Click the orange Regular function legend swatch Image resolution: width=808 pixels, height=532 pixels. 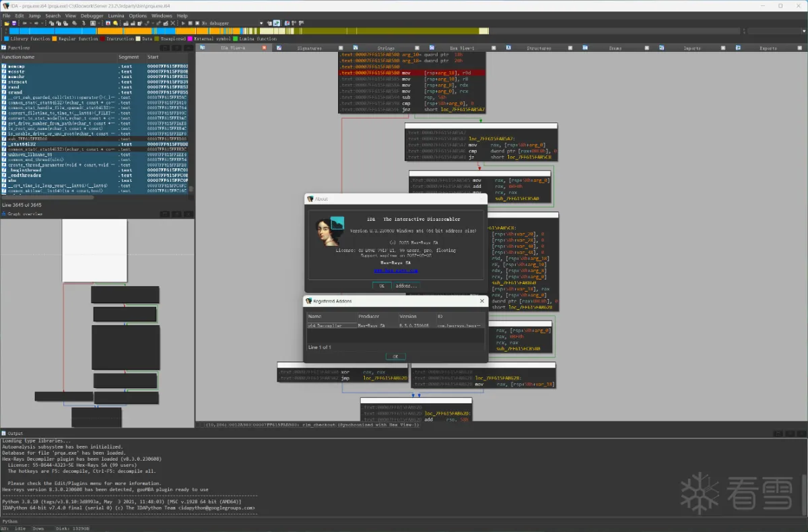tap(55, 39)
